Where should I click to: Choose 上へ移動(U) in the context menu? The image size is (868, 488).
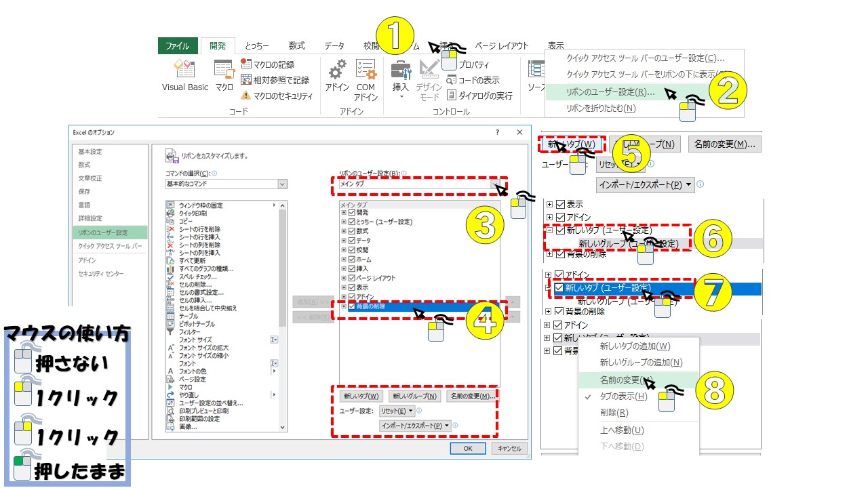click(622, 430)
